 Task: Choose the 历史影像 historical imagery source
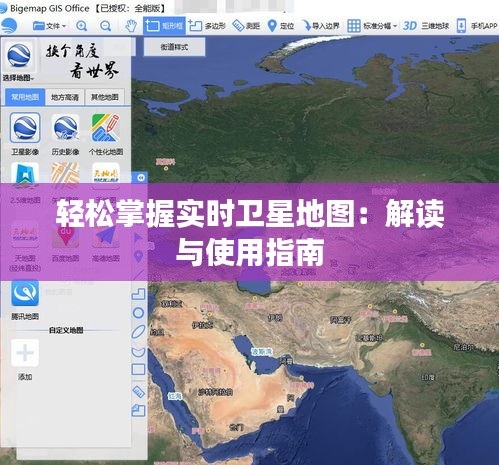(65, 134)
